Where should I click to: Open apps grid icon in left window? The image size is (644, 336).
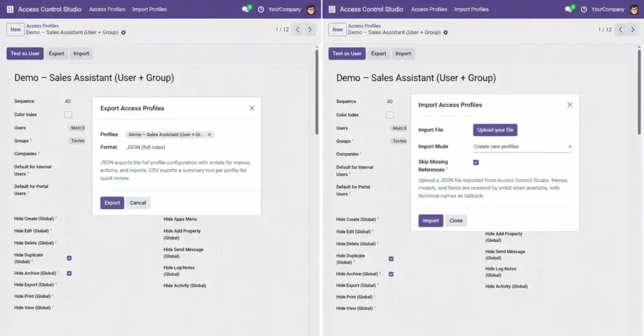tap(10, 9)
